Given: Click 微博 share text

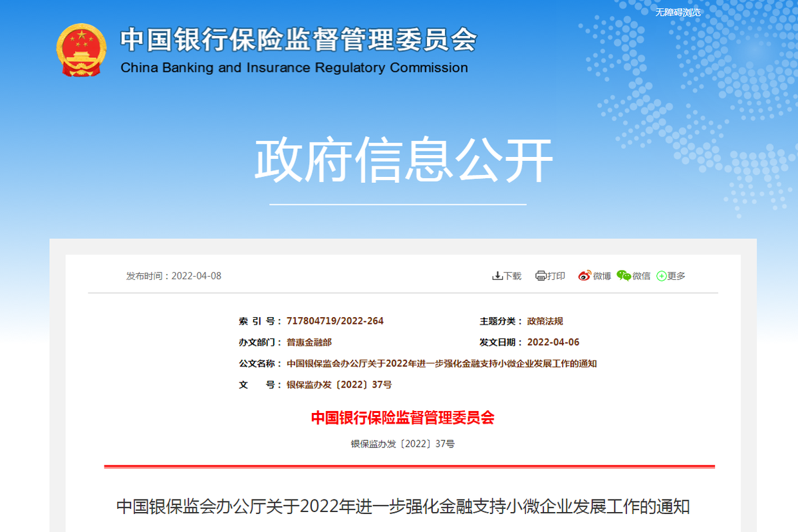Looking at the screenshot, I should [x=602, y=276].
